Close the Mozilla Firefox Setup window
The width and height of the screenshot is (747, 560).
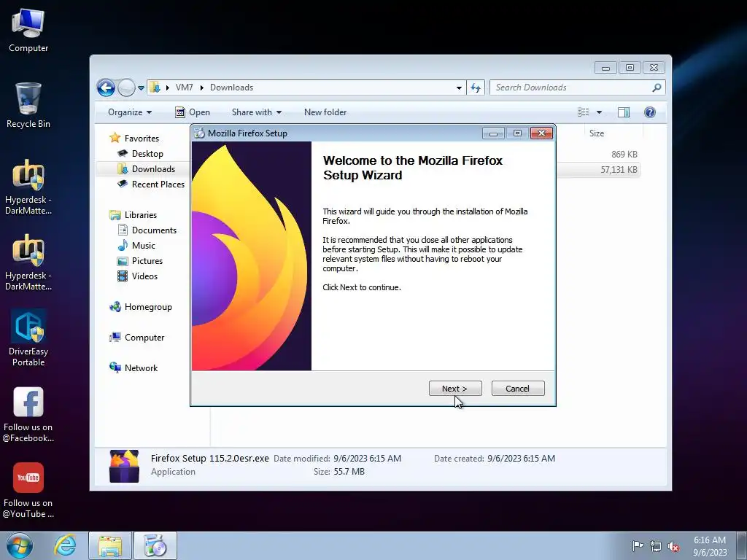pos(542,133)
